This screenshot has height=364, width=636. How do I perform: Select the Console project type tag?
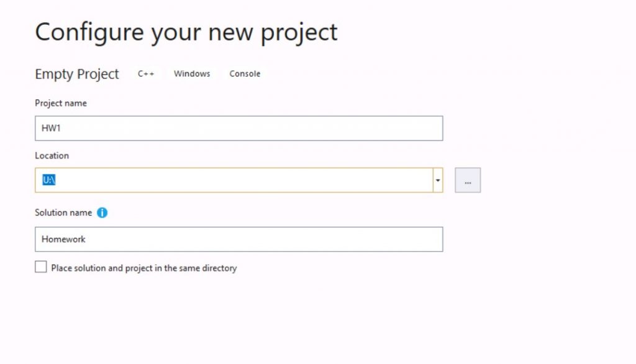pyautogui.click(x=245, y=74)
